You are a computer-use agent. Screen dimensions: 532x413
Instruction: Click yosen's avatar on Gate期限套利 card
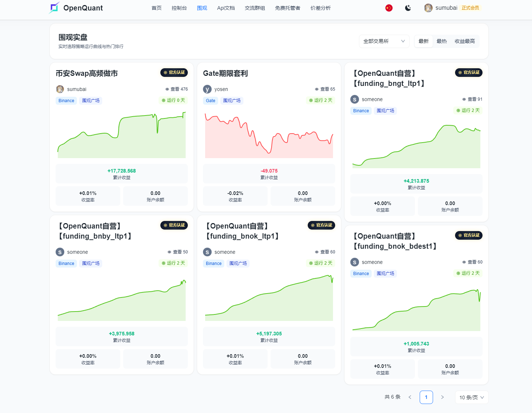click(207, 89)
